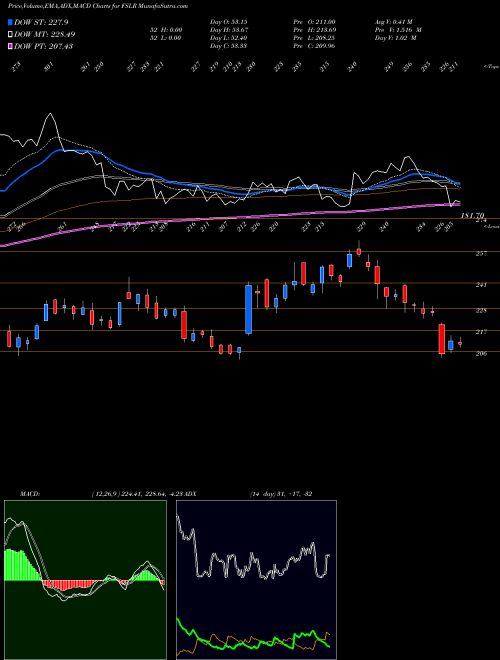The height and width of the screenshot is (660, 500).
Task: Click the 257 price axis label
Action: point(481,253)
